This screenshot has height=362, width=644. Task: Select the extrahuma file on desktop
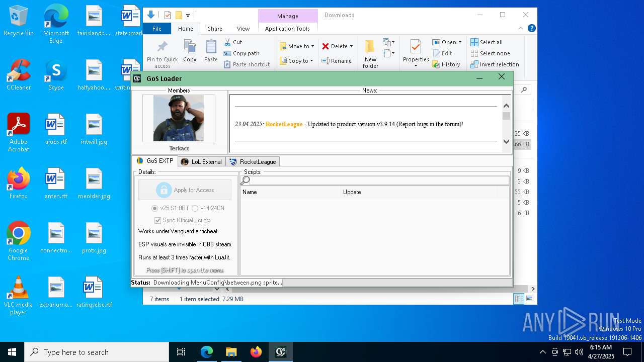56,292
